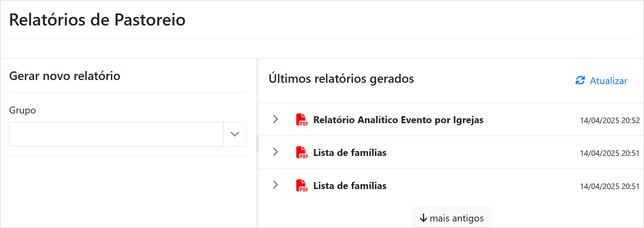
Task: Open the Grupo dropdown arrow
Action: pos(235,134)
